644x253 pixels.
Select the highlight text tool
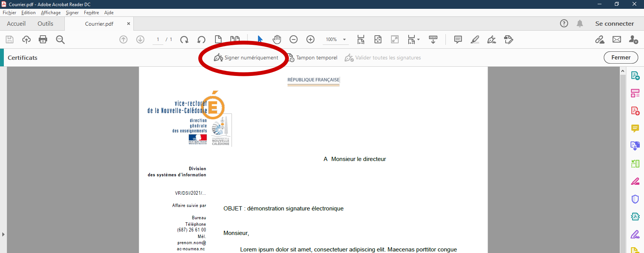coord(475,39)
